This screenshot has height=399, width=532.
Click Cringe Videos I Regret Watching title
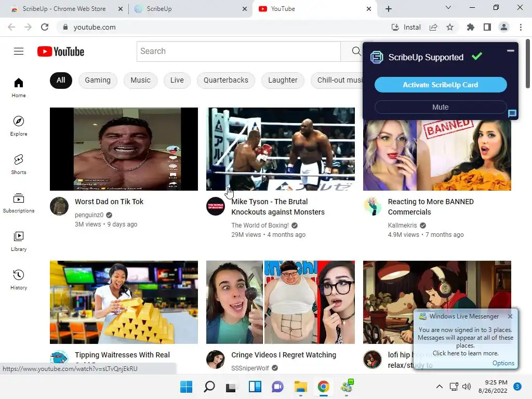coord(284,355)
